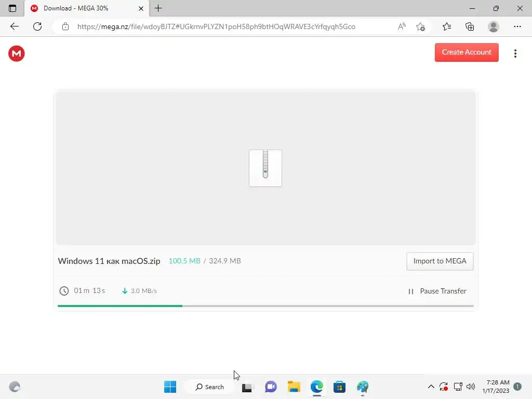Image resolution: width=532 pixels, height=399 pixels.
Task: Click the zip file preview thumbnail
Action: 265,168
